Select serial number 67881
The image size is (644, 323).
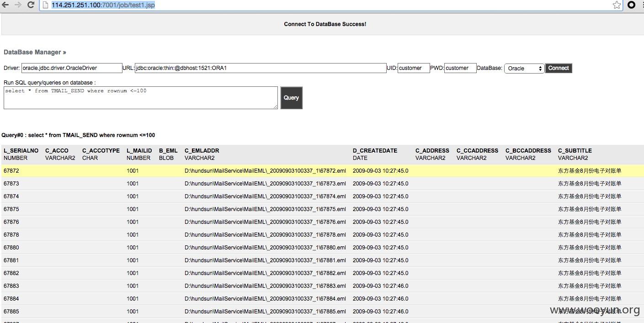coord(11,260)
